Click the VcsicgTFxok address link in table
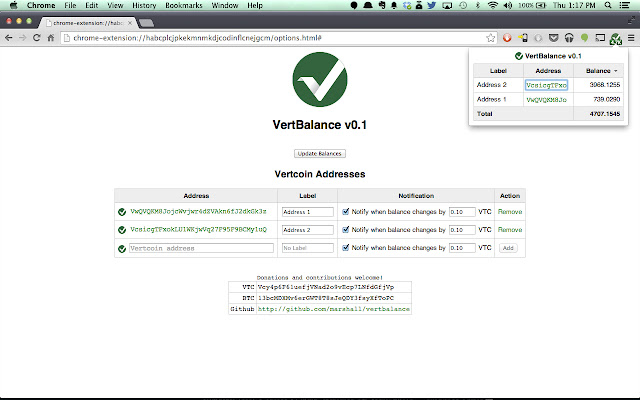 point(198,229)
